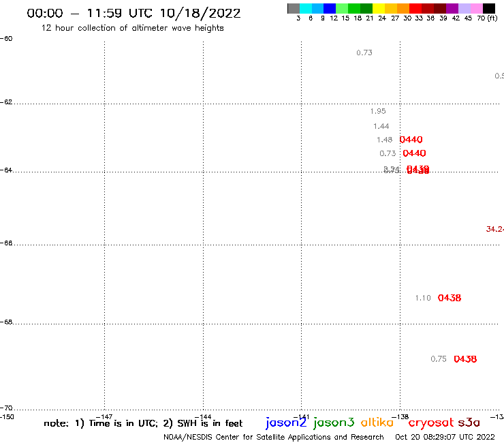
Task: Select the red 0438 time beside 0.75
Action: coord(465,359)
